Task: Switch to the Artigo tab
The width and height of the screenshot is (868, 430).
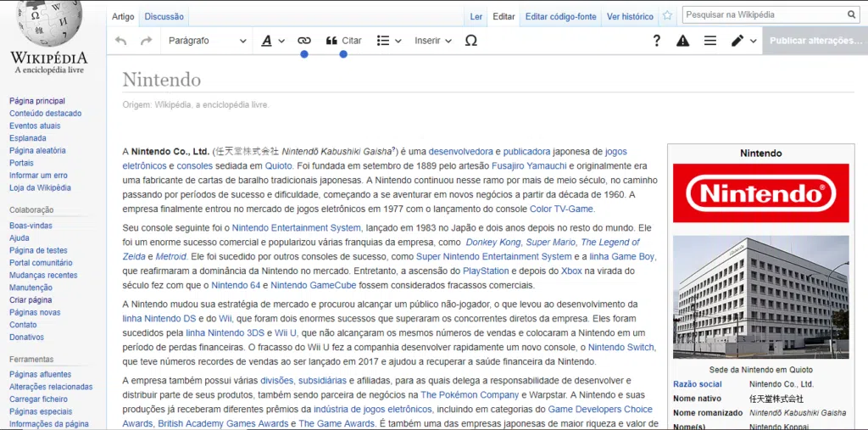Action: click(123, 17)
